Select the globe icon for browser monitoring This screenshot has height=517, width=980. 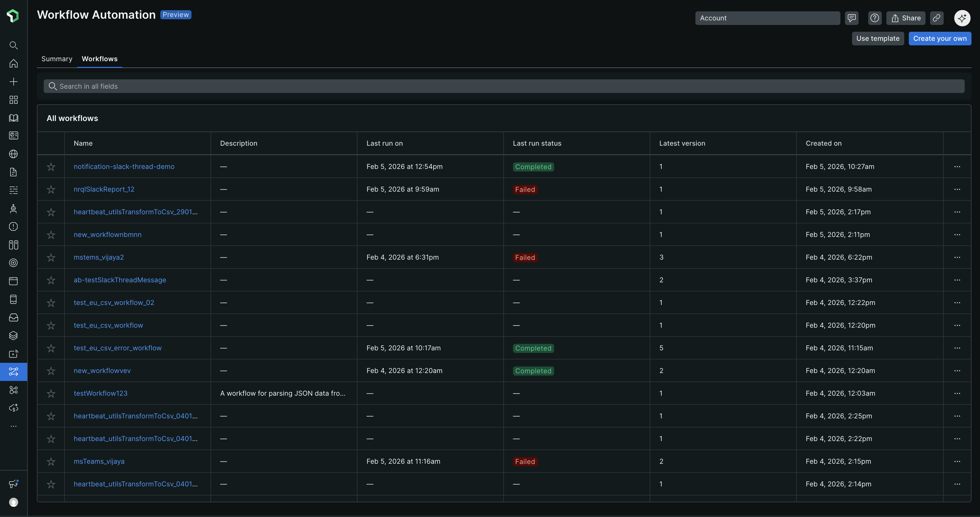pos(13,154)
